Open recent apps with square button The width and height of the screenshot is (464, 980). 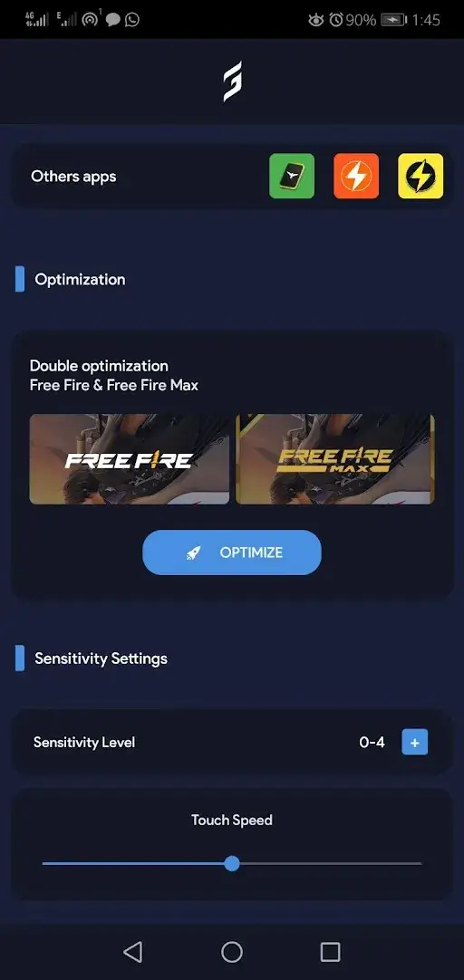pyautogui.click(x=330, y=952)
